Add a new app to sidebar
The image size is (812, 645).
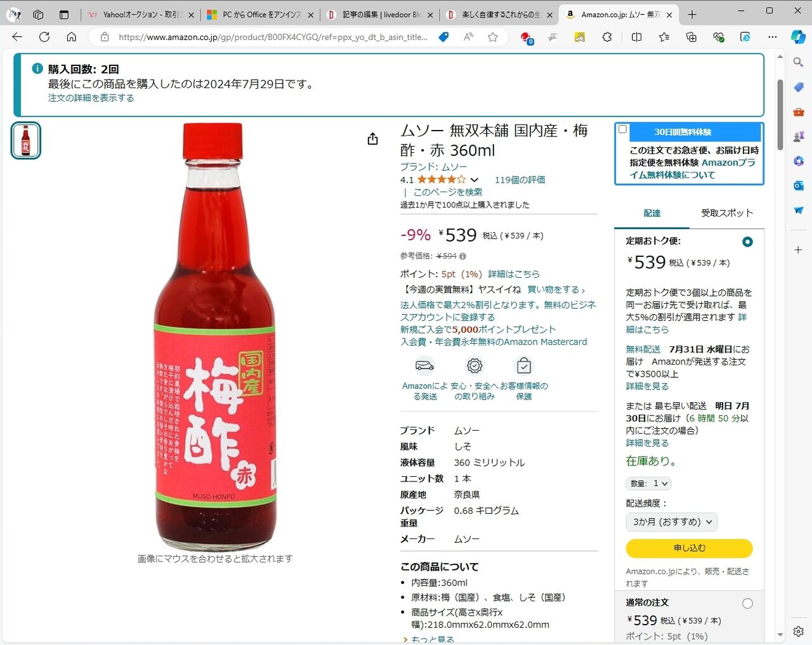click(799, 250)
